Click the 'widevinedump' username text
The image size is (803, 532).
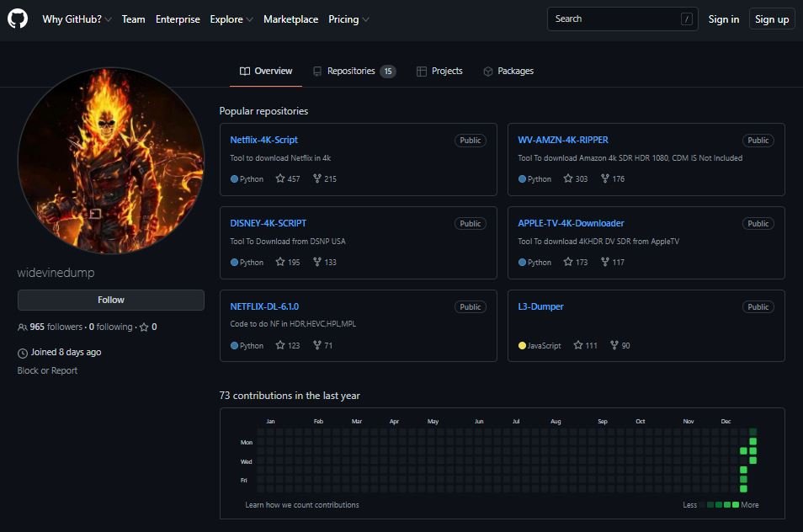pyautogui.click(x=56, y=273)
